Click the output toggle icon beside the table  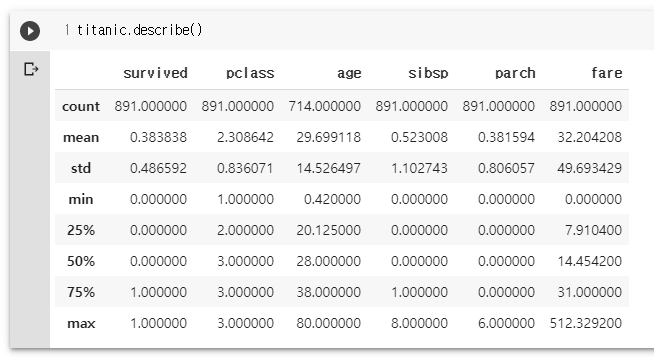(x=31, y=69)
